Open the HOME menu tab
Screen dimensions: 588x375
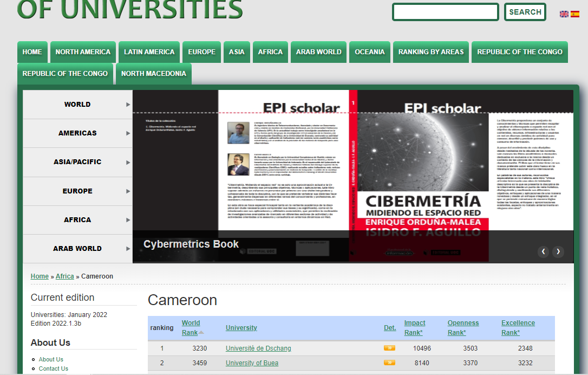[x=32, y=52]
